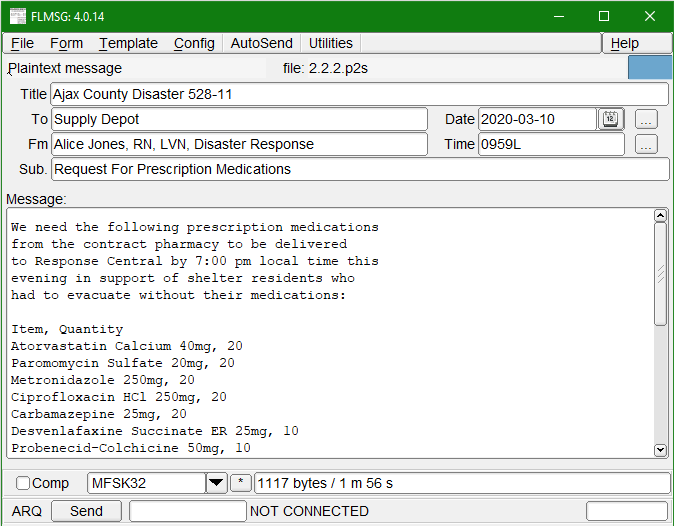
Task: Click the To field containing Supply Depot
Action: 239,119
